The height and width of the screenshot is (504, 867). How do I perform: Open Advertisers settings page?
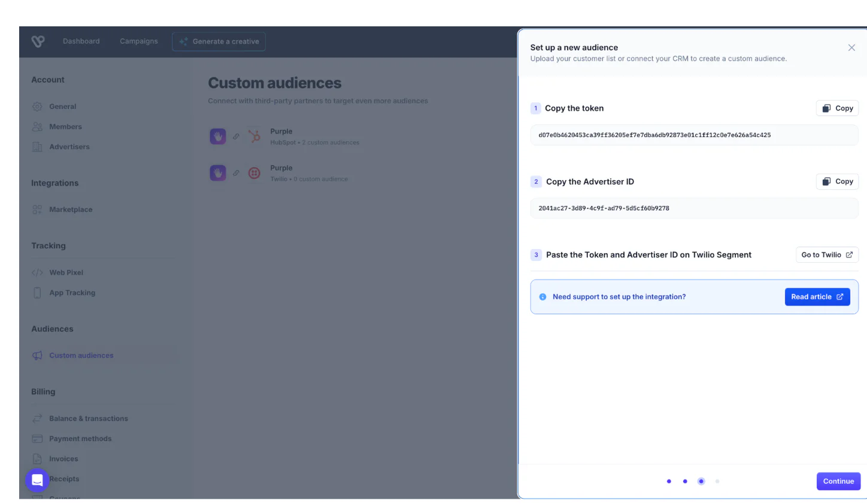[69, 147]
